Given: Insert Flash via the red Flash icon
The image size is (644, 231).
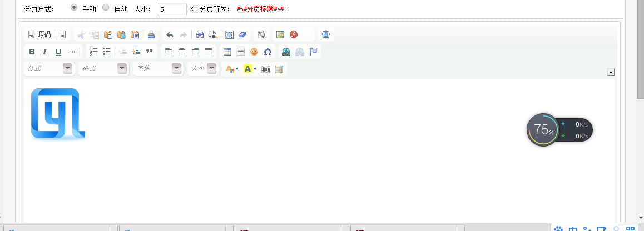Looking at the screenshot, I should tap(293, 34).
